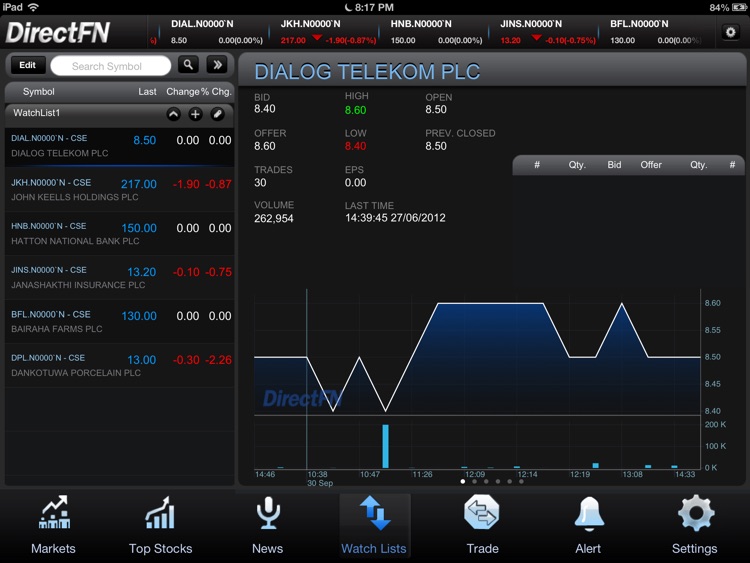Click the Symbol column header

coord(39,91)
